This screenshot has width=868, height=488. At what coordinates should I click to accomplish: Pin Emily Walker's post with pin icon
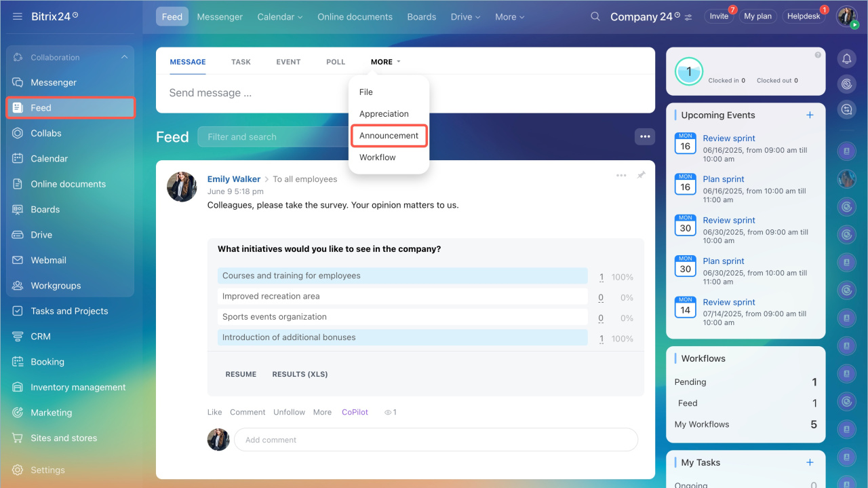click(641, 175)
